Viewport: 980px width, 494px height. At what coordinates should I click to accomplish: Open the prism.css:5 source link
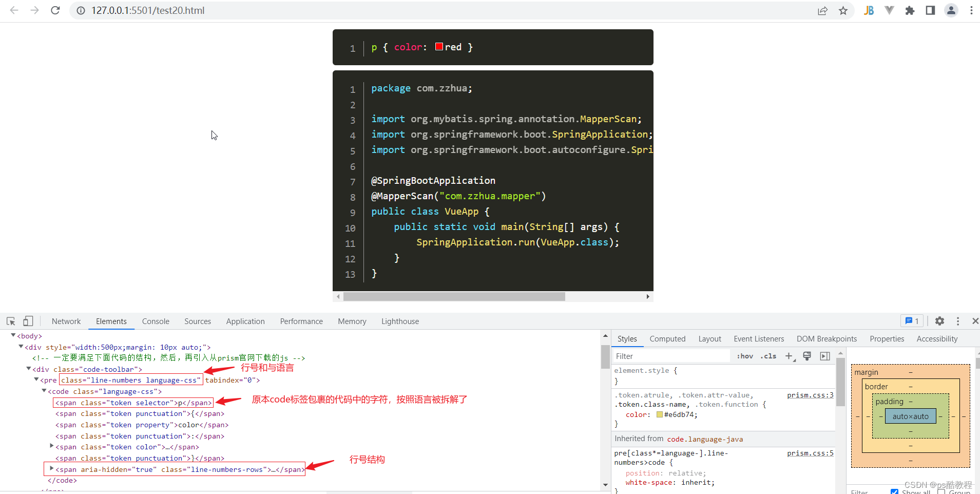click(810, 453)
